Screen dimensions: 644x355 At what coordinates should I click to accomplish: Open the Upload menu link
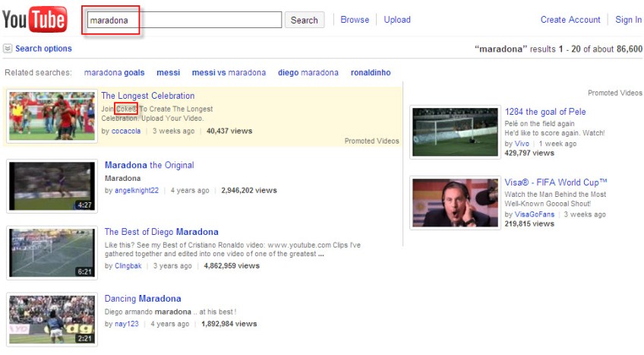coord(397,20)
